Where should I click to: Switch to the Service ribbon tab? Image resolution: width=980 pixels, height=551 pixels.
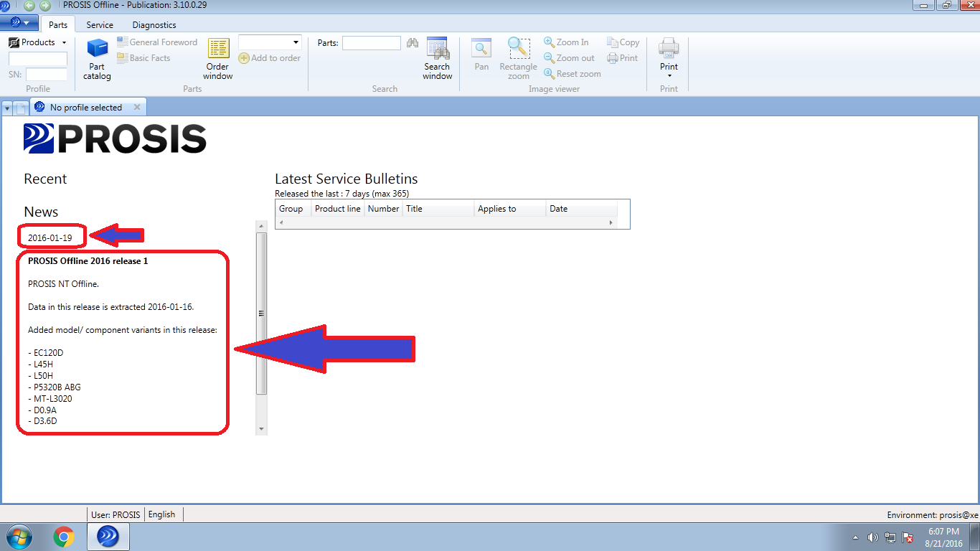[x=100, y=24]
